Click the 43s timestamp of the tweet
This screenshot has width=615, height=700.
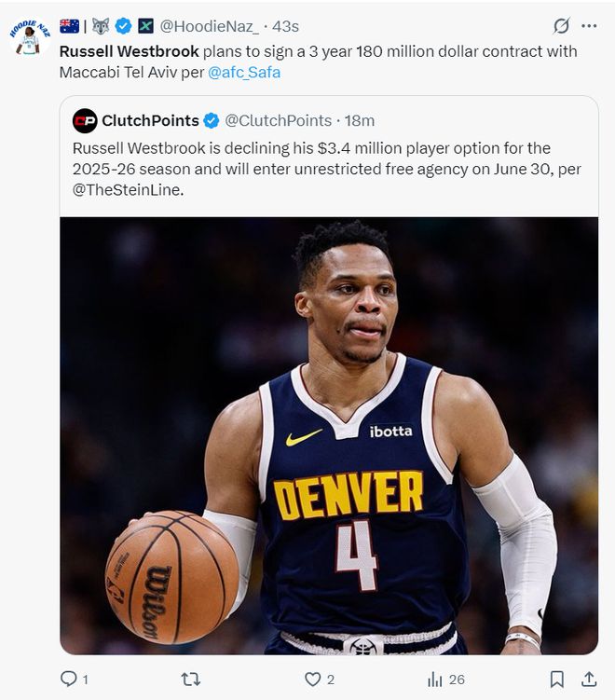(285, 26)
